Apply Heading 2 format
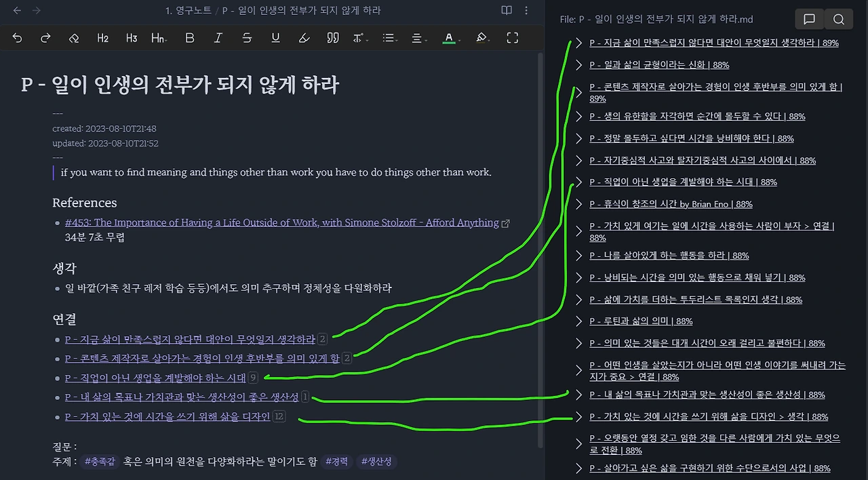This screenshot has height=480, width=868. [x=102, y=38]
